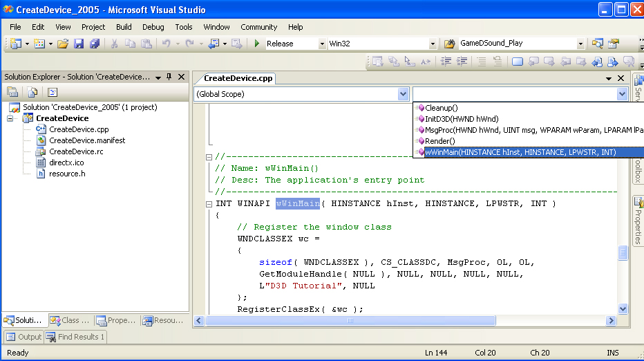Open the Solution Explorer toolbar icon at top right
The height and width of the screenshot is (361, 644).
598,44
